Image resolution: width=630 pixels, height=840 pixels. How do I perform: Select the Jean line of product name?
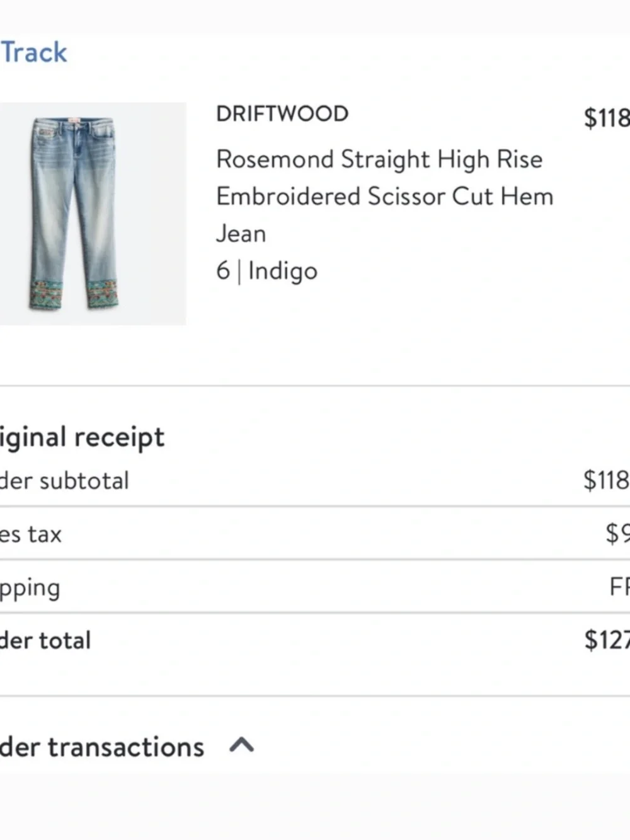(x=241, y=234)
